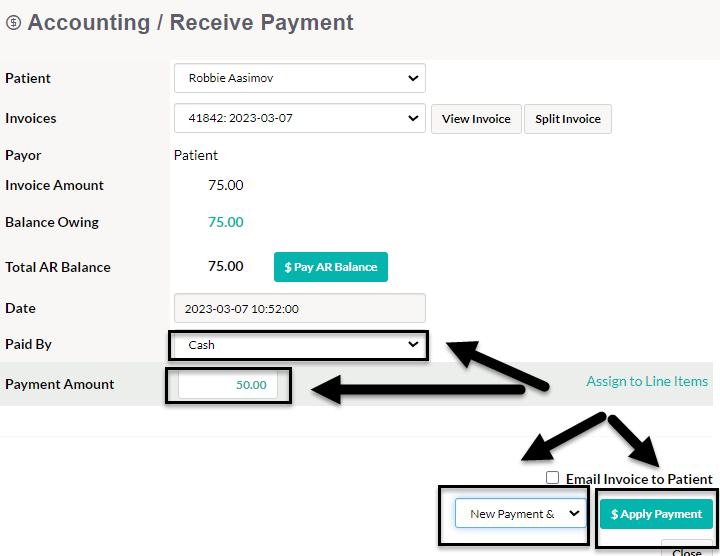Click the chevron arrow beside New Payment &
The width and height of the screenshot is (720, 556).
(x=574, y=513)
